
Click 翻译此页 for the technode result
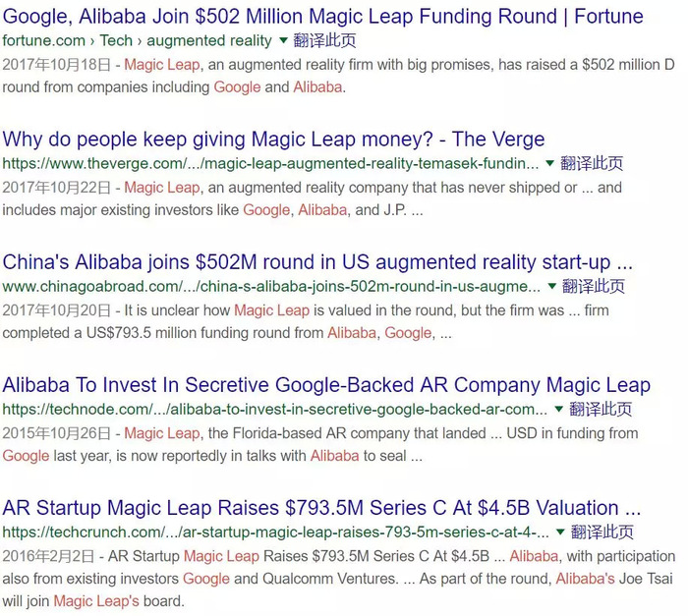pos(601,409)
